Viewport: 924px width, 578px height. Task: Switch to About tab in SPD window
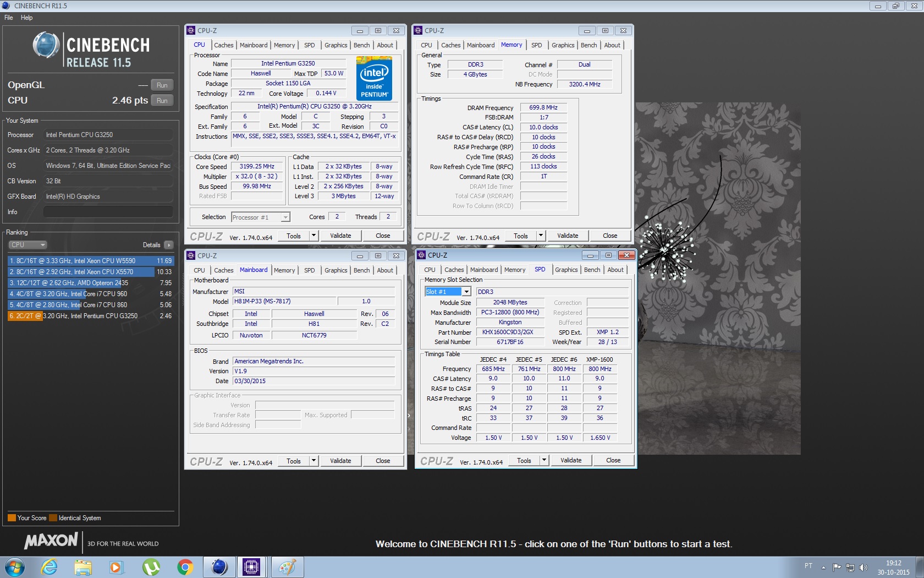point(615,270)
